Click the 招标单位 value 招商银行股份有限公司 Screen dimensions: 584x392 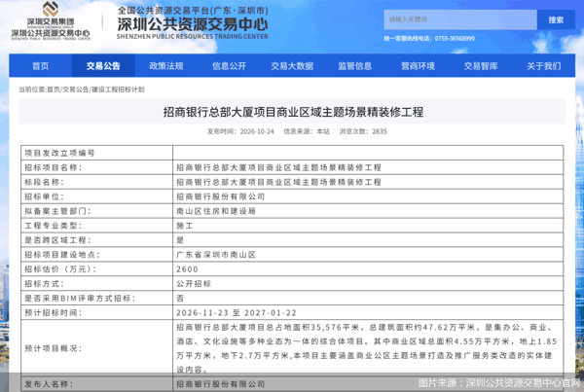point(221,196)
